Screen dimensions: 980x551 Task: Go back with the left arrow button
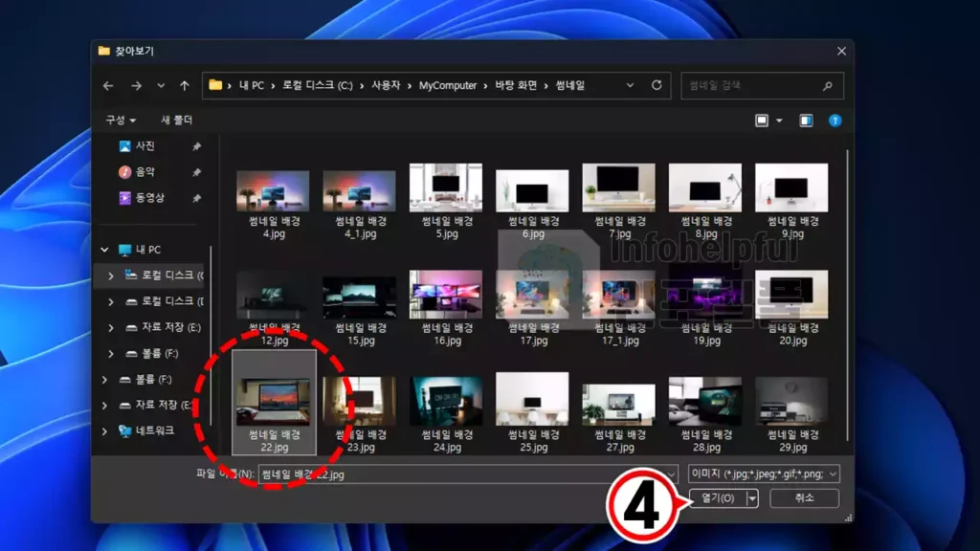[x=108, y=85]
